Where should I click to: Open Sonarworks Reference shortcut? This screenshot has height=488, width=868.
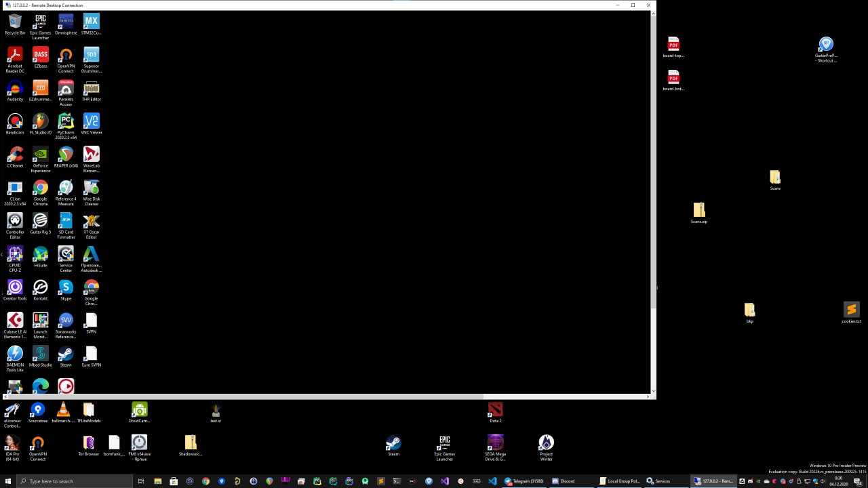(x=66, y=325)
